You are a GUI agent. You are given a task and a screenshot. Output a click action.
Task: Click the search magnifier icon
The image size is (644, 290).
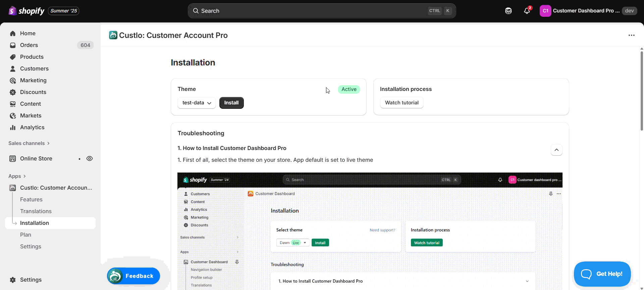[196, 11]
